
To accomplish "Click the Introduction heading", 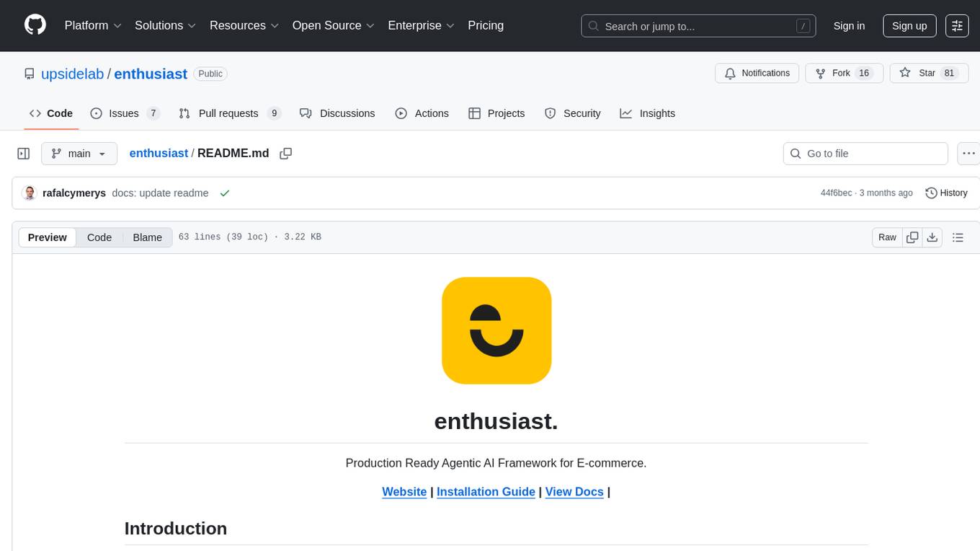I will coord(176,529).
